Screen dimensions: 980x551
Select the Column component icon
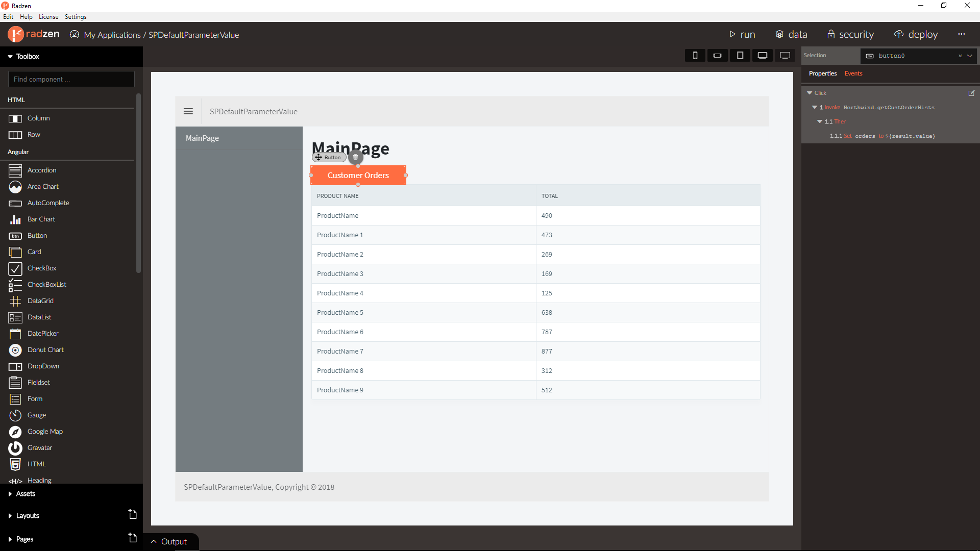pos(15,118)
